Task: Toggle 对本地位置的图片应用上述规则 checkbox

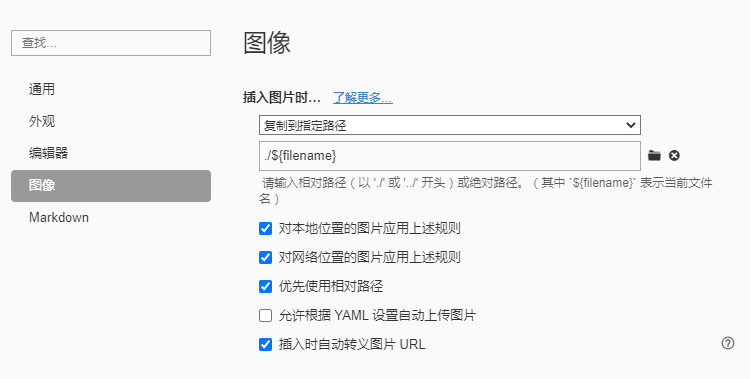Action: pyautogui.click(x=265, y=228)
